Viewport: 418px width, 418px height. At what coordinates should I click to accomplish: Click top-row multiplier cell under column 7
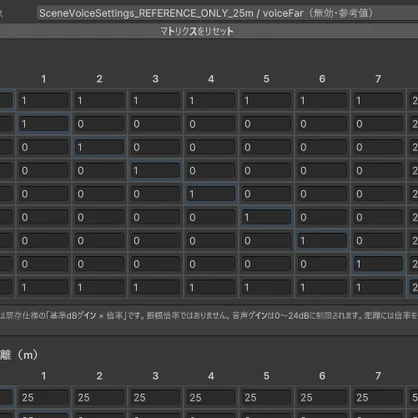[378, 100]
